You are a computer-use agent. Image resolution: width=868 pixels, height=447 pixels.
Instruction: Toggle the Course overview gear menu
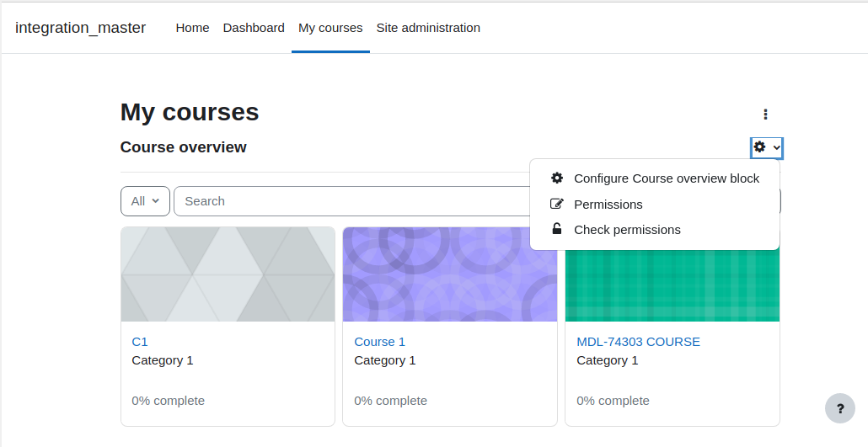pyautogui.click(x=767, y=147)
